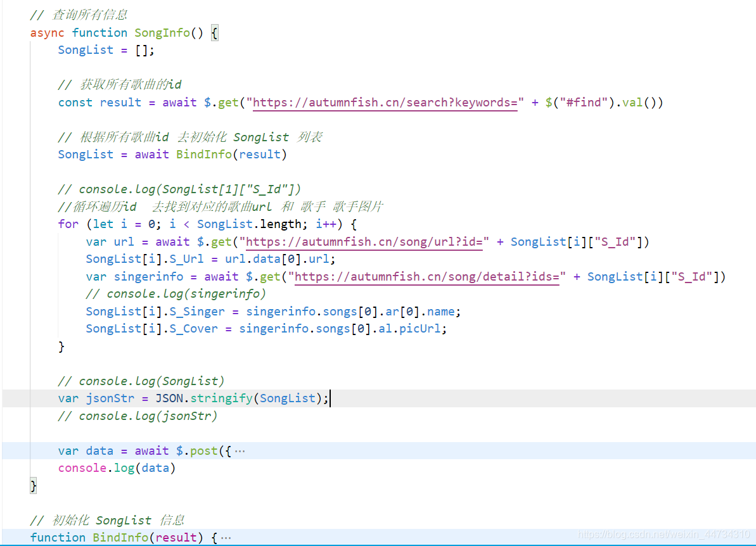This screenshot has width=756, height=546.
Task: Click 'function BindInfo(result)' declaration
Action: (117, 537)
